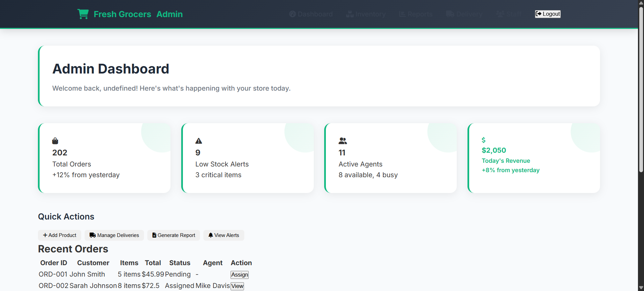Click the ORD-001 order ID cell
Image resolution: width=644 pixels, height=291 pixels.
coord(53,274)
